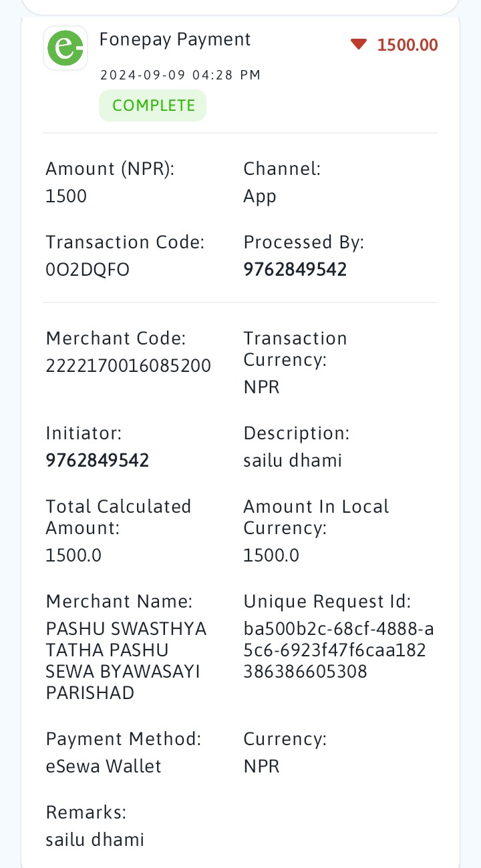
Task: Select the transaction code 0O2DQFO
Action: (x=88, y=270)
